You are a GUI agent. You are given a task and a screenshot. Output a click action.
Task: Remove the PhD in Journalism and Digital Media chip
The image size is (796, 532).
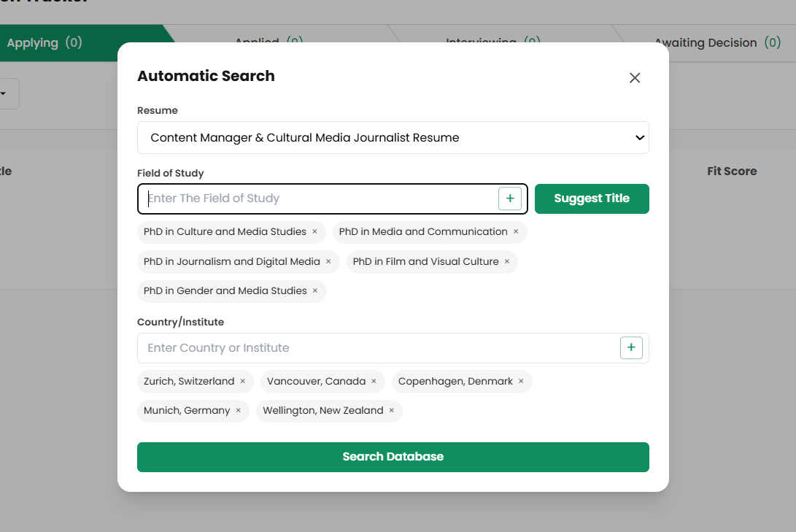pyautogui.click(x=328, y=261)
